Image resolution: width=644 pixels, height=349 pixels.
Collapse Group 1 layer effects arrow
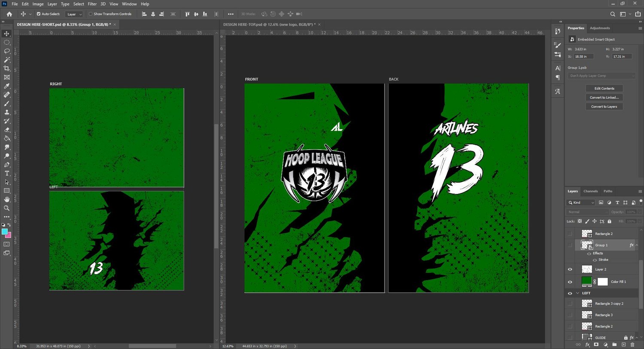tap(638, 245)
